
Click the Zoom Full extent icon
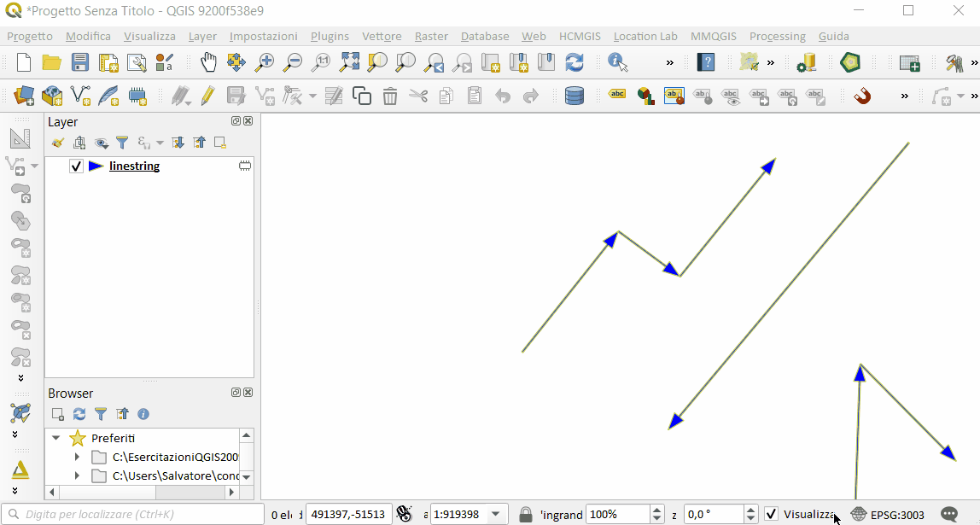349,62
